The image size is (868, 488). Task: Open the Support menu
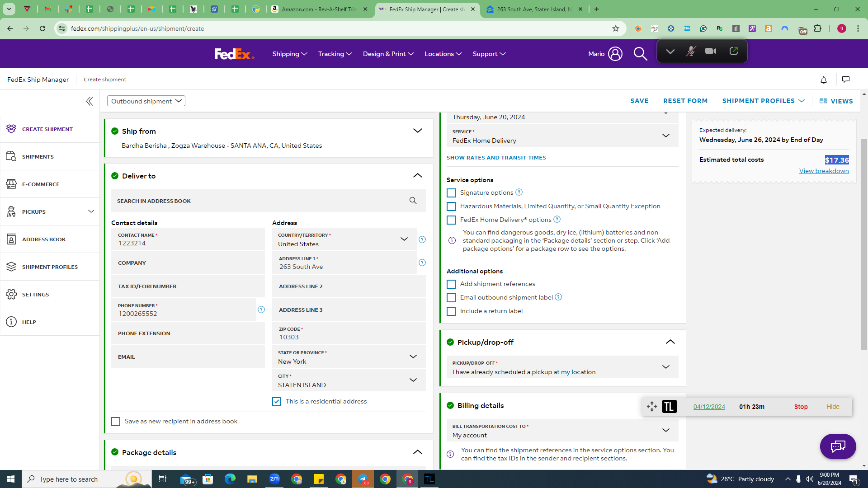[x=489, y=54]
